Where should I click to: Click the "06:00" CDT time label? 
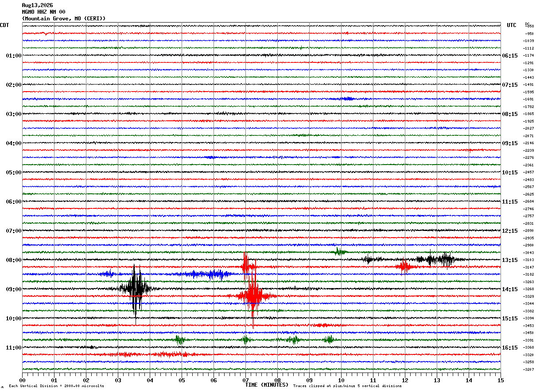13,202
